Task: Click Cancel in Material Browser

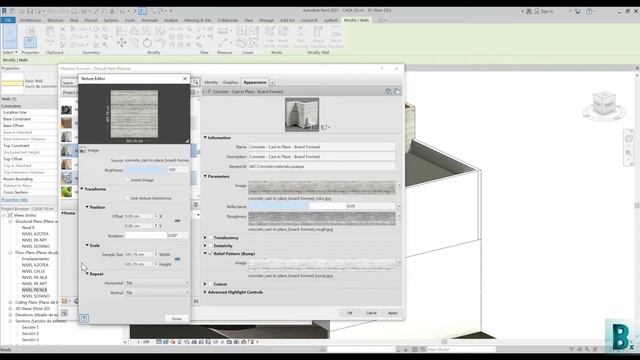Action: [x=371, y=313]
